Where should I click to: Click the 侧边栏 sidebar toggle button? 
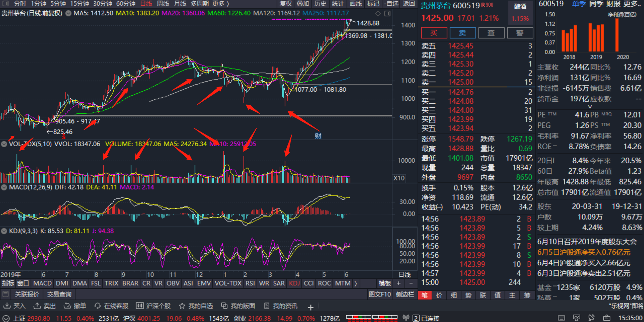[405, 294]
